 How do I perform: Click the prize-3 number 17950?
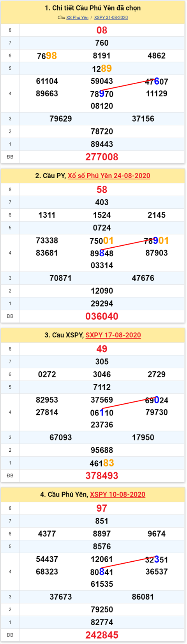[143, 438]
